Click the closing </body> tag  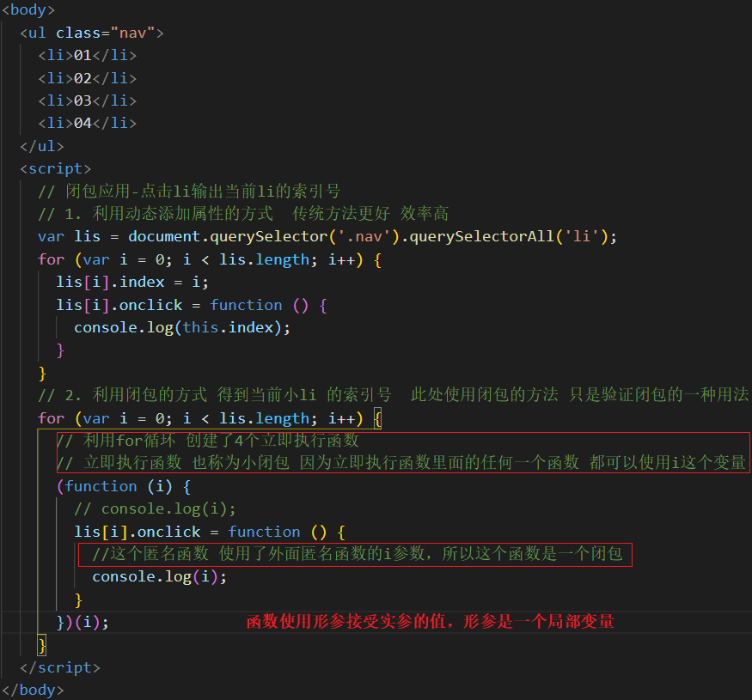pos(33,691)
